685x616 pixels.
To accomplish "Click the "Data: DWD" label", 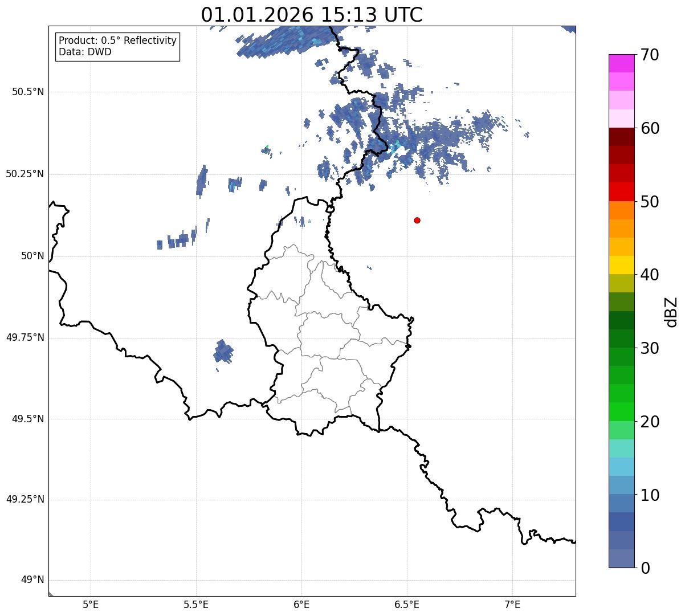I will tap(85, 52).
